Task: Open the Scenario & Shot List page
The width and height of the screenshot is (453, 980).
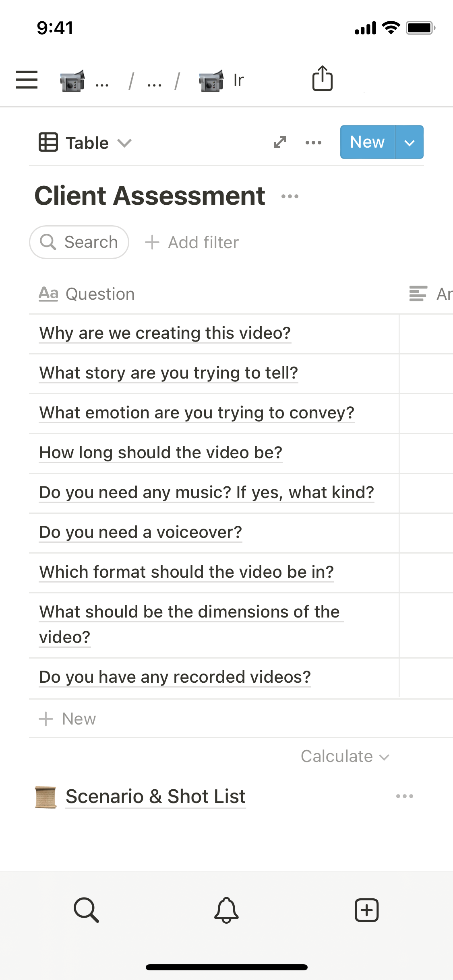Action: click(x=155, y=797)
